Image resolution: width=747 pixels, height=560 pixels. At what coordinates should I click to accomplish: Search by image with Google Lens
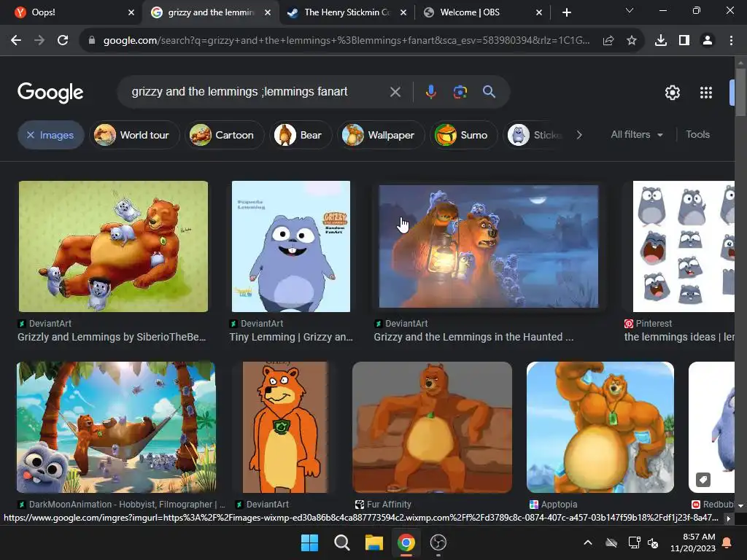[460, 92]
